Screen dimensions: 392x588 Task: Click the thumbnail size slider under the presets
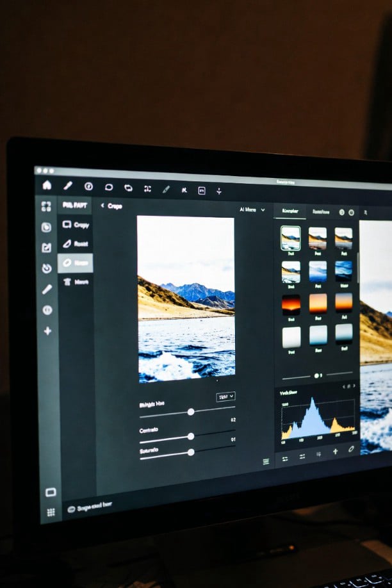(x=317, y=375)
